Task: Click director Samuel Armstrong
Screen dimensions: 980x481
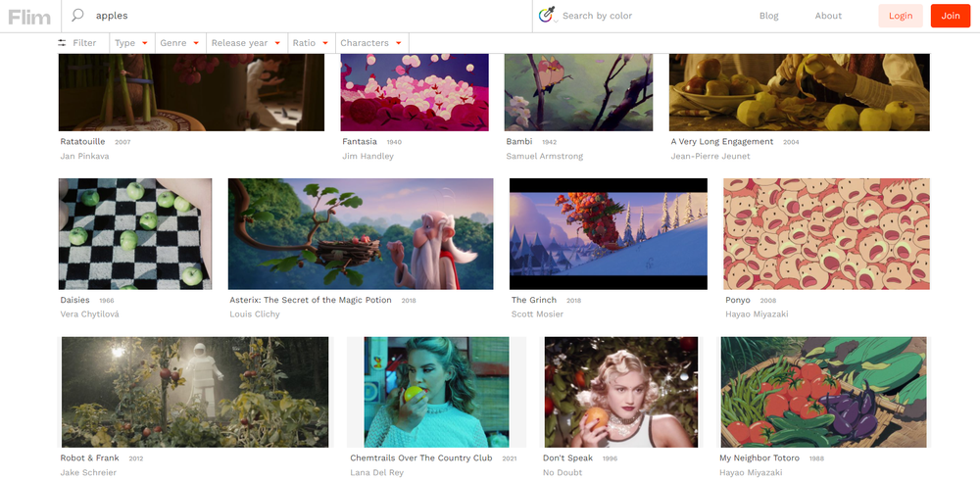Action: [544, 156]
